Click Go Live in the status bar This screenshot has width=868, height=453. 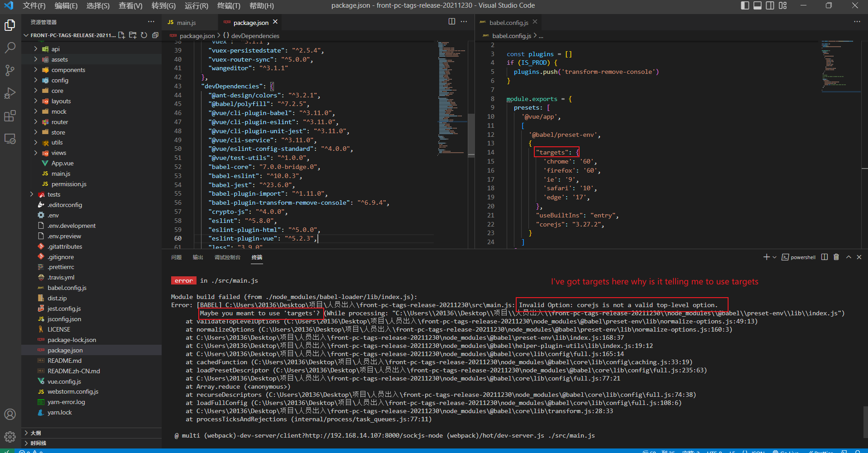tap(789, 452)
